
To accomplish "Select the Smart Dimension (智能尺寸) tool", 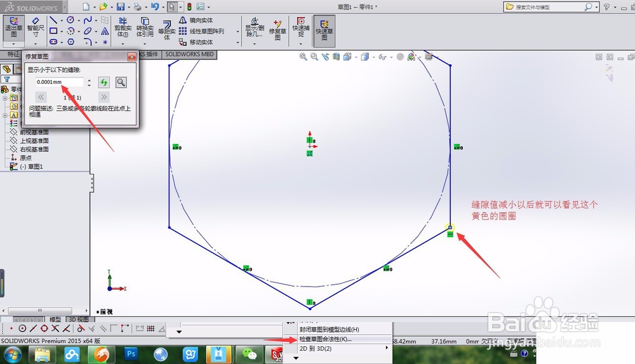I will point(35,27).
